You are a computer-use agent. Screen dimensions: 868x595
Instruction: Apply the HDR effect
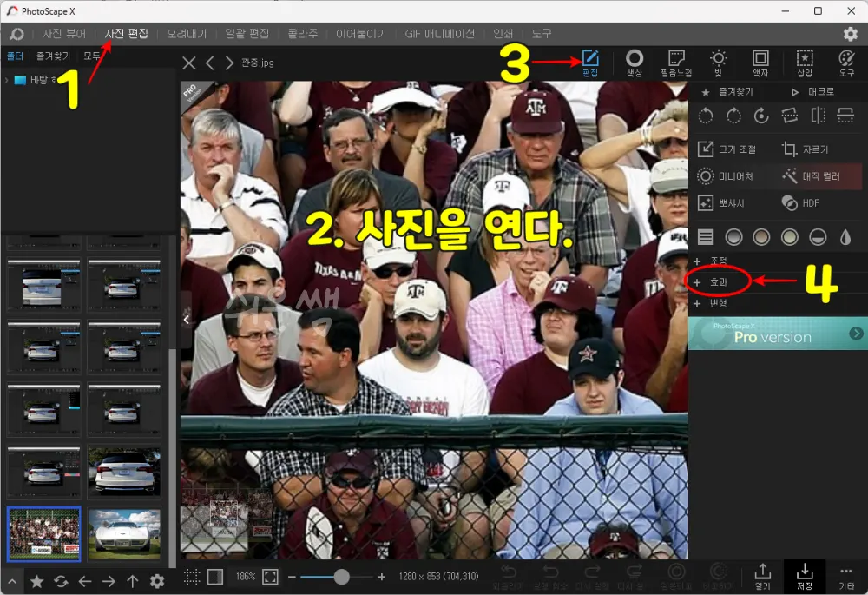click(800, 203)
